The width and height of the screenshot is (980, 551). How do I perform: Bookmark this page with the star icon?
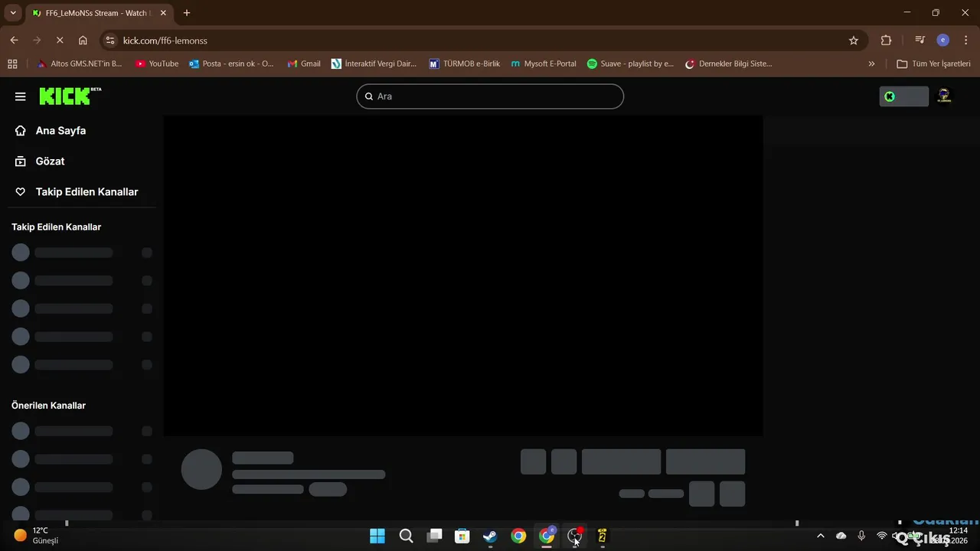[854, 41]
